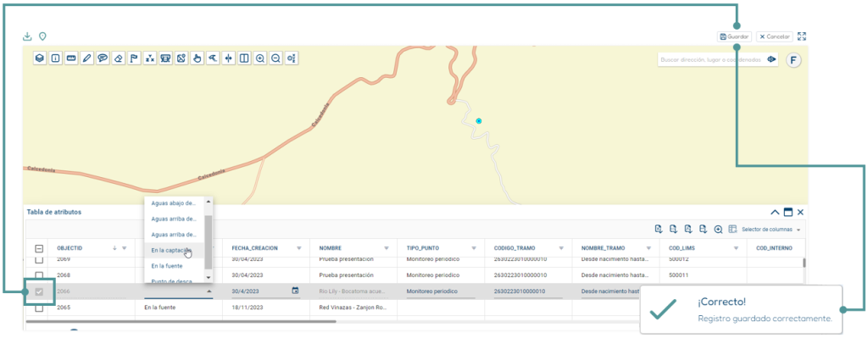Toggle the split screen swipe tool
868x338 pixels.
(x=243, y=58)
